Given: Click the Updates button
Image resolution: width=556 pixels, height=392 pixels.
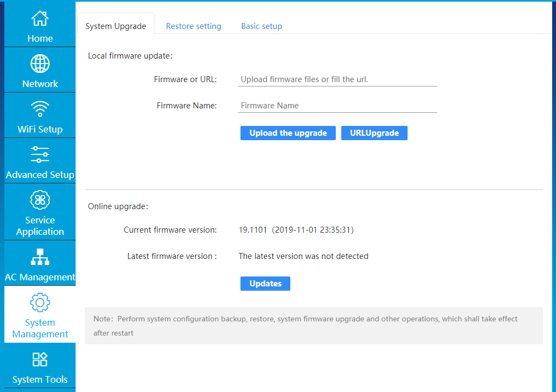Looking at the screenshot, I should point(265,284).
